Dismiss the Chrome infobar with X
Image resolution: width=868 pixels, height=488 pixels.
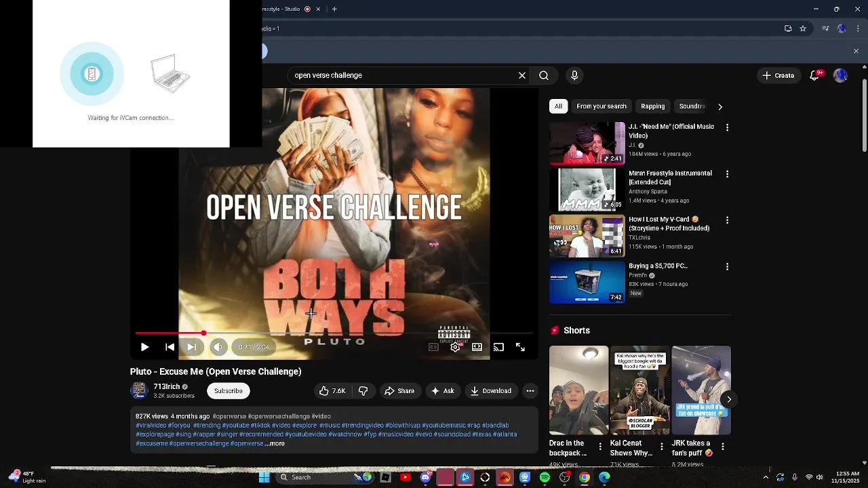pos(856,52)
